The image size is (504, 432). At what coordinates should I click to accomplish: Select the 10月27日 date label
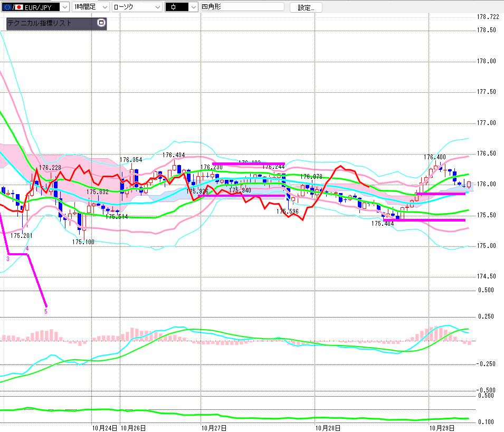tap(214, 428)
